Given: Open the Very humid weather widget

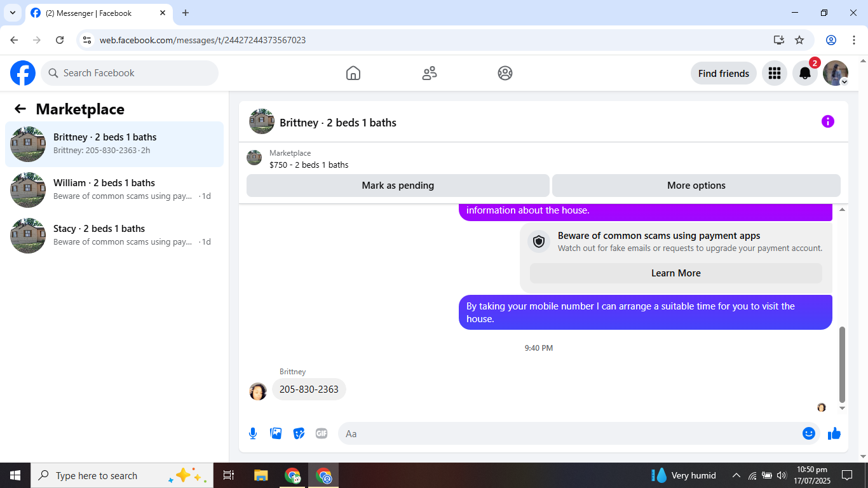Looking at the screenshot, I should pos(683,475).
